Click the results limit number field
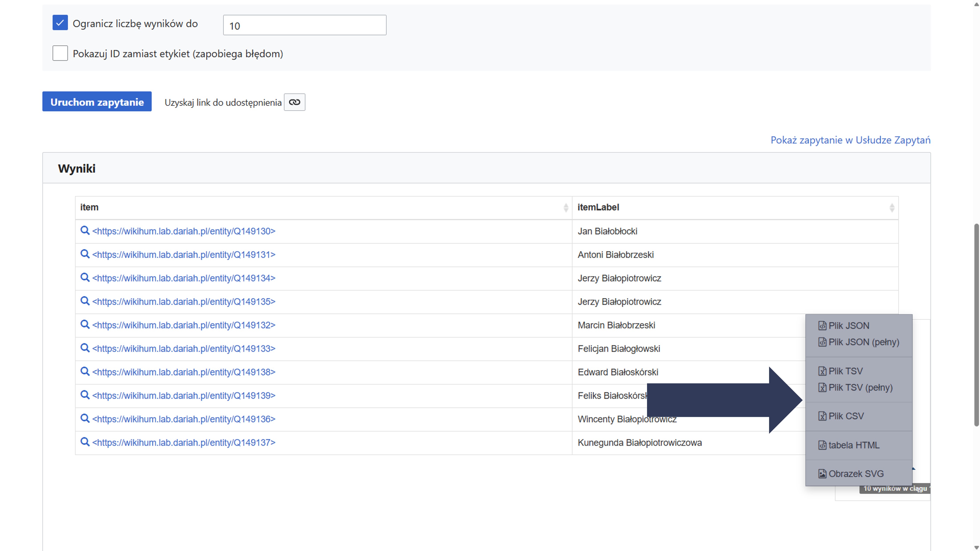 (304, 25)
